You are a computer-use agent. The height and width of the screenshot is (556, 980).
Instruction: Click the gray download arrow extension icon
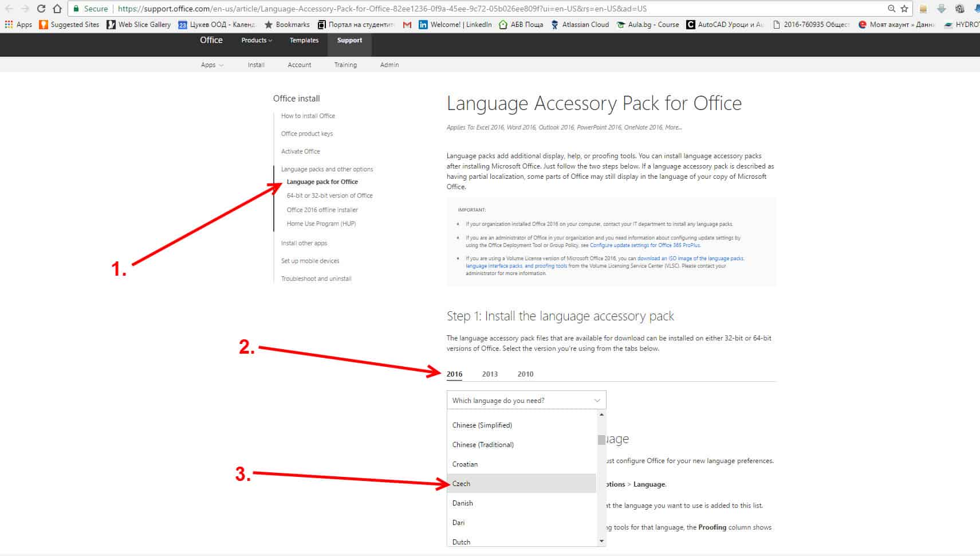941,9
